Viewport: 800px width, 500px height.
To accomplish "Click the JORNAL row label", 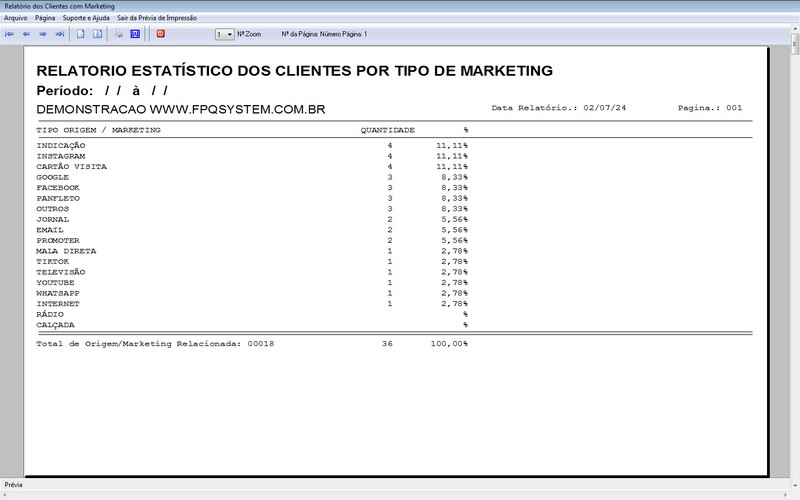I will pos(53,219).
